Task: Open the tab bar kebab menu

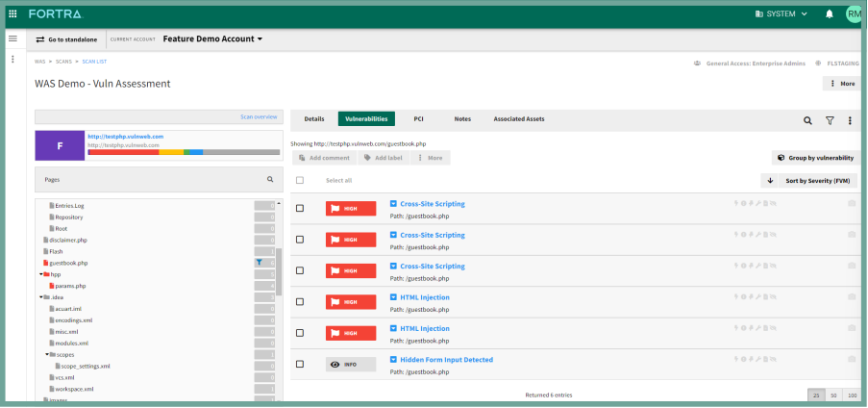Action: click(x=851, y=120)
